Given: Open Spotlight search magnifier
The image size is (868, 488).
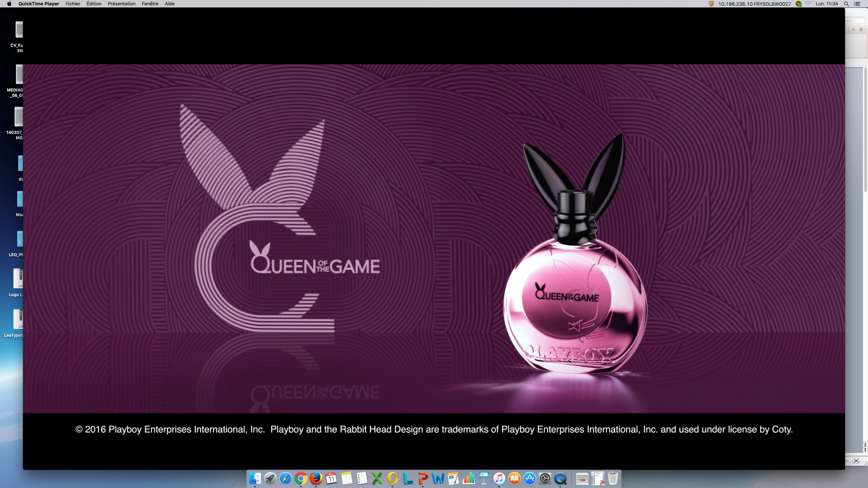Looking at the screenshot, I should (846, 4).
